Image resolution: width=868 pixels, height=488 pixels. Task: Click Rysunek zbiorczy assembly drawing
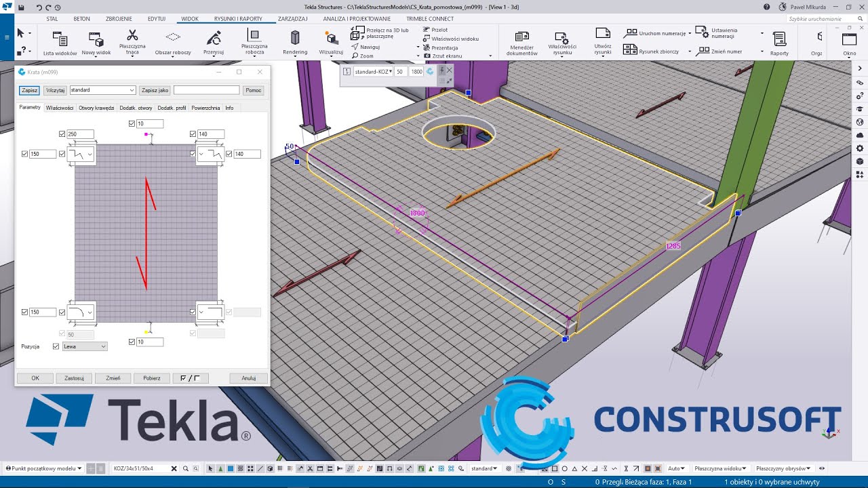pos(651,50)
